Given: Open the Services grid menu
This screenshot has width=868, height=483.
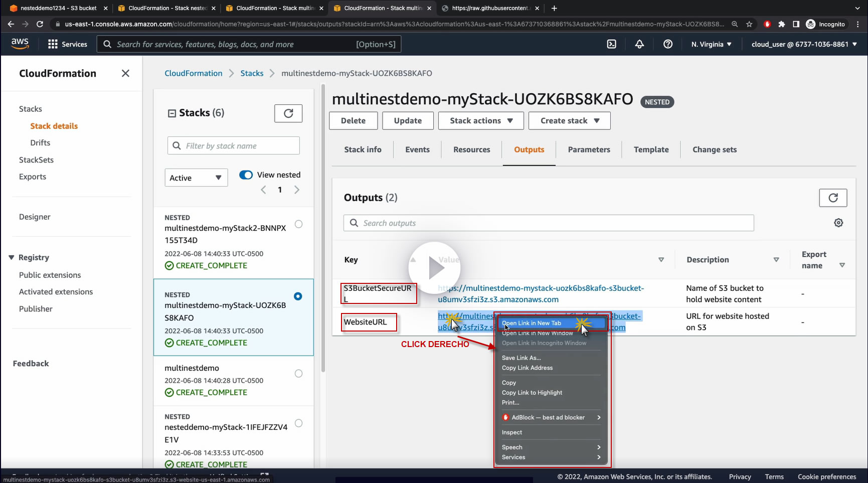Looking at the screenshot, I should [x=67, y=44].
